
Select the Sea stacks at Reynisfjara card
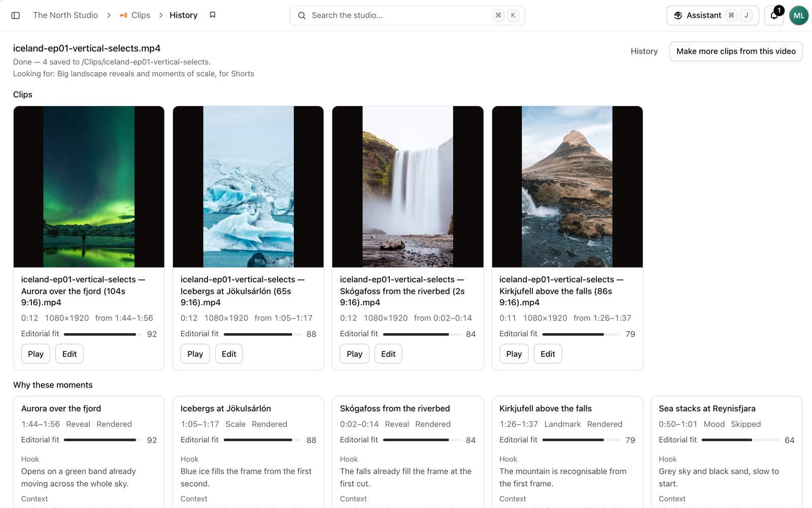click(x=726, y=452)
